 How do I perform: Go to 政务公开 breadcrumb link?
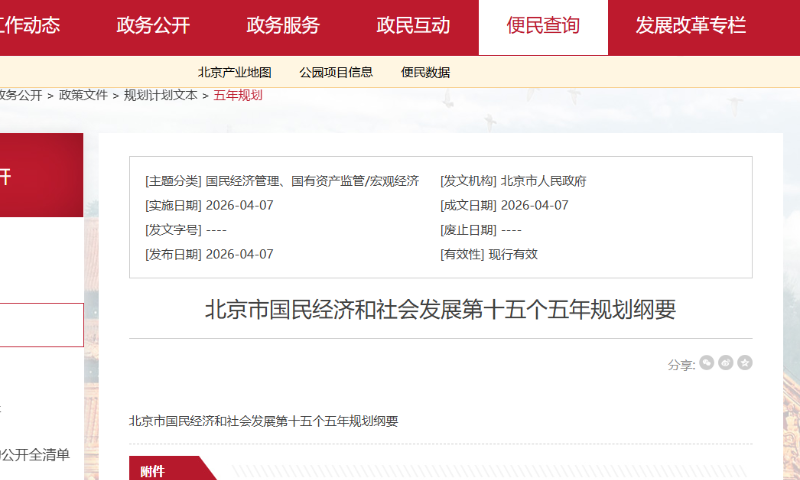21,95
